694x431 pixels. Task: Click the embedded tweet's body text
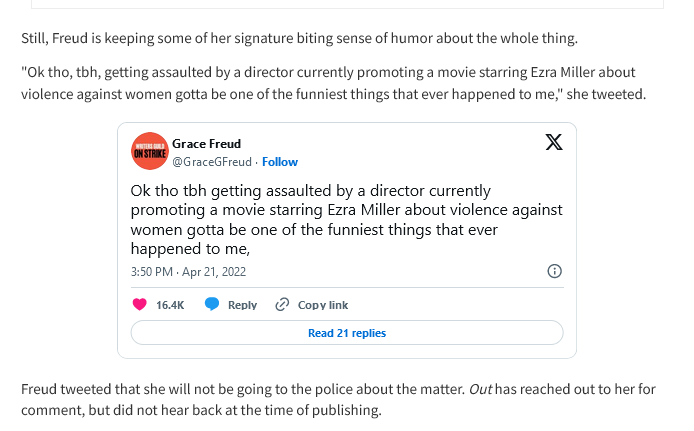345,220
